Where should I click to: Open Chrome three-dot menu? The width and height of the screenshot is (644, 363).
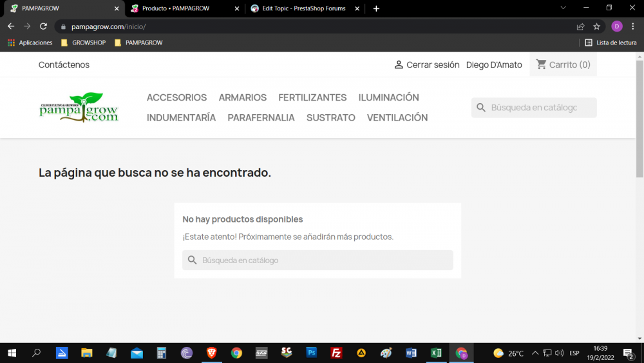(x=633, y=26)
